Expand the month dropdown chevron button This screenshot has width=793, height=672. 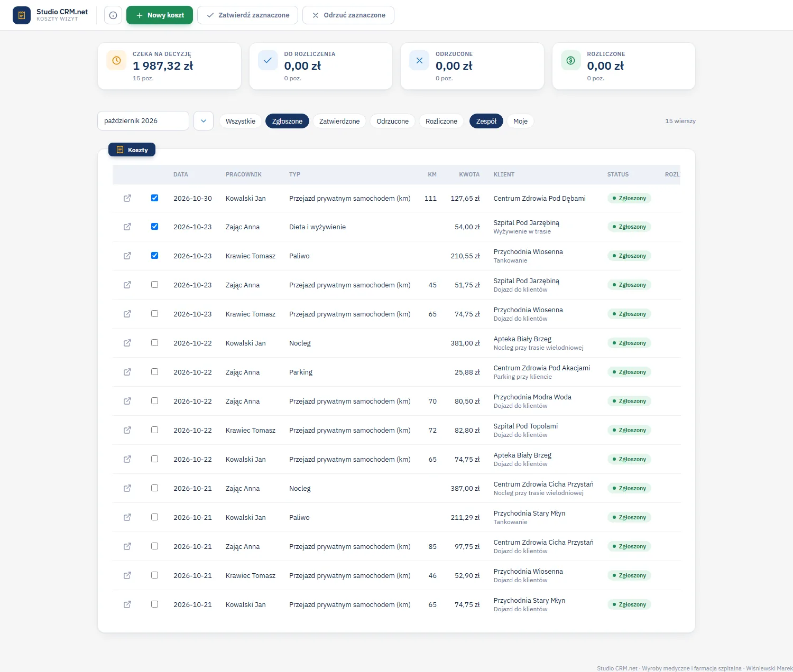(204, 121)
